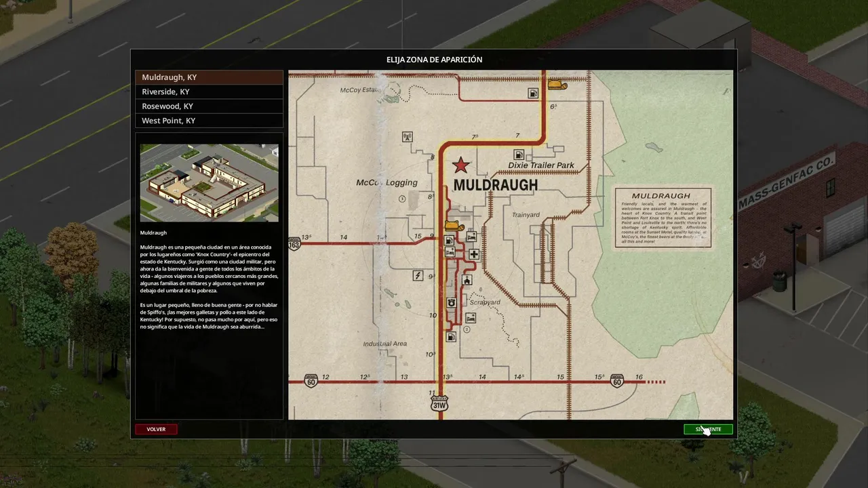This screenshot has width=868, height=488.
Task: Click the Spiffo's icon at the map's top
Action: 557,85
